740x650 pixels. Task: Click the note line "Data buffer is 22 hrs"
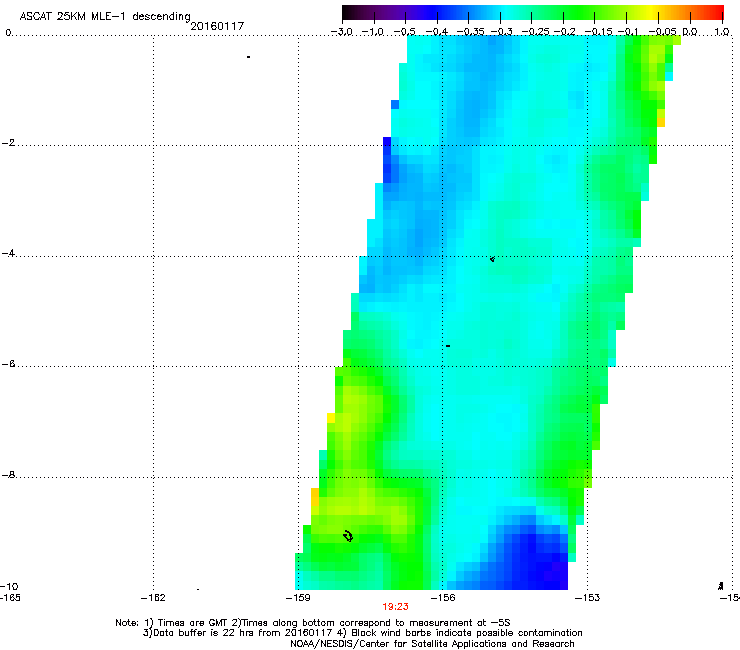211,633
